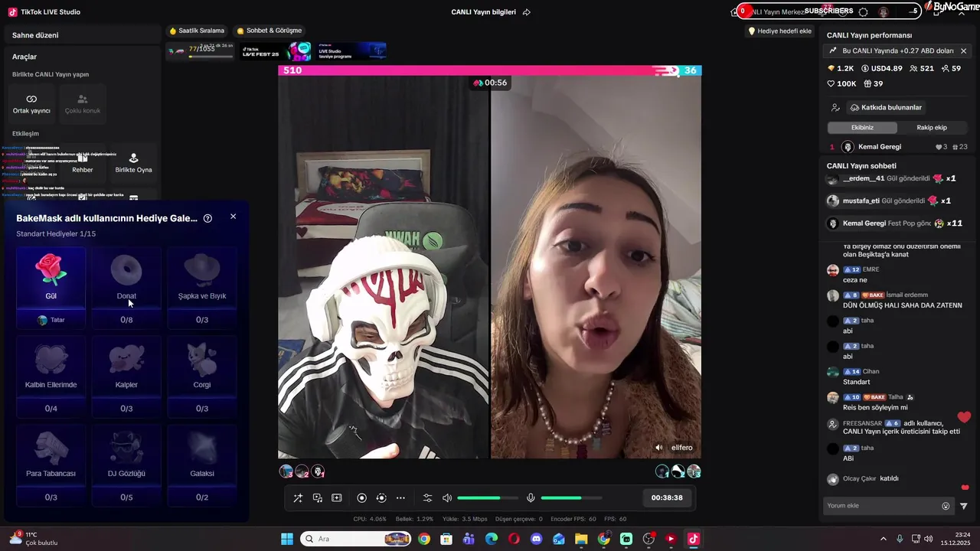Adjust the microphone volume slider
The height and width of the screenshot is (551, 980).
pos(570,498)
